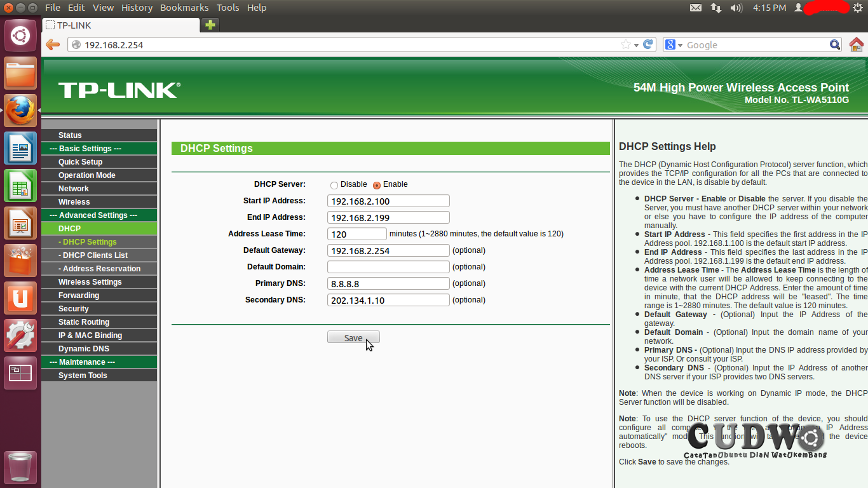The width and height of the screenshot is (868, 488).
Task: Open the network indicator menu
Action: coord(716,8)
